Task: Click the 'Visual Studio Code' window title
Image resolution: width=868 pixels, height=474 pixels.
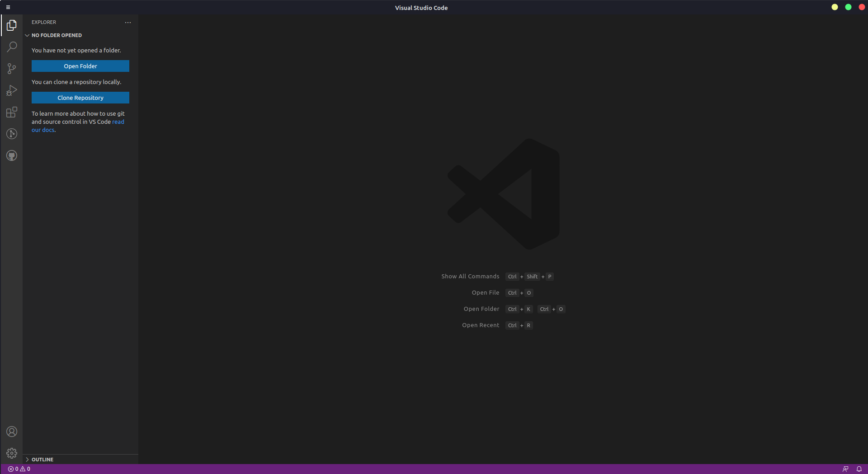Action: pos(421,8)
